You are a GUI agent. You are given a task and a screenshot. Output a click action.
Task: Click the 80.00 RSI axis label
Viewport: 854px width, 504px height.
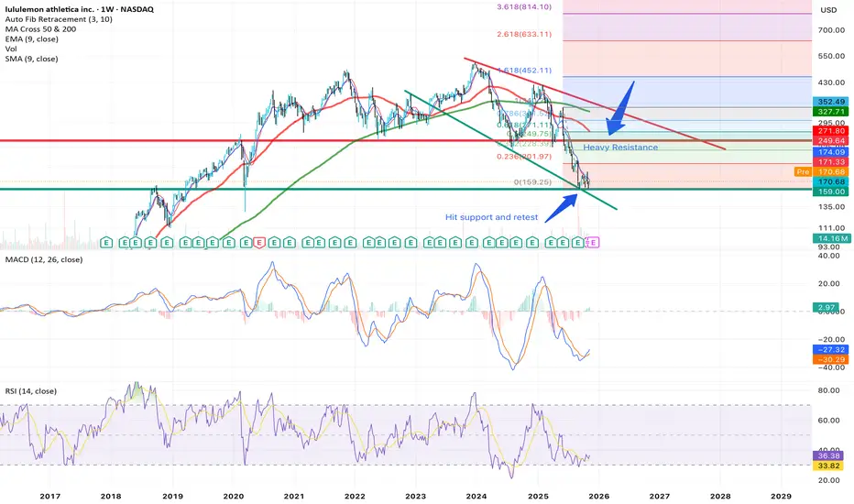click(831, 390)
